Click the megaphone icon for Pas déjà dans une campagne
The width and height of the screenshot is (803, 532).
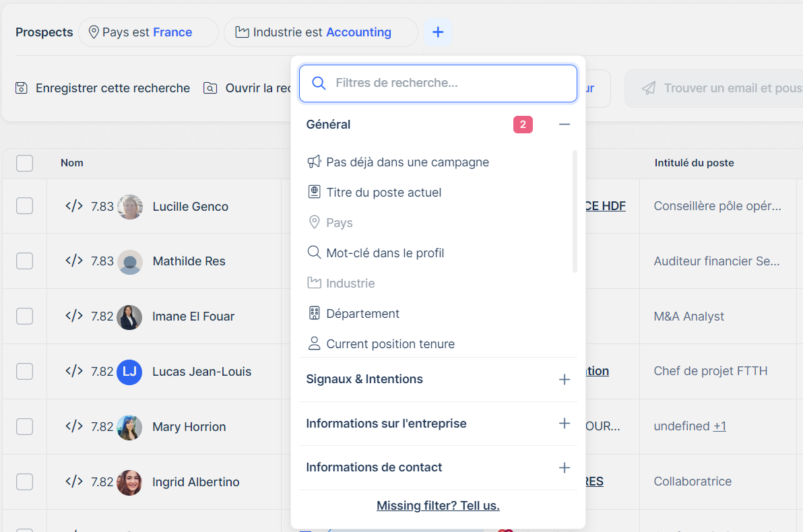(313, 162)
